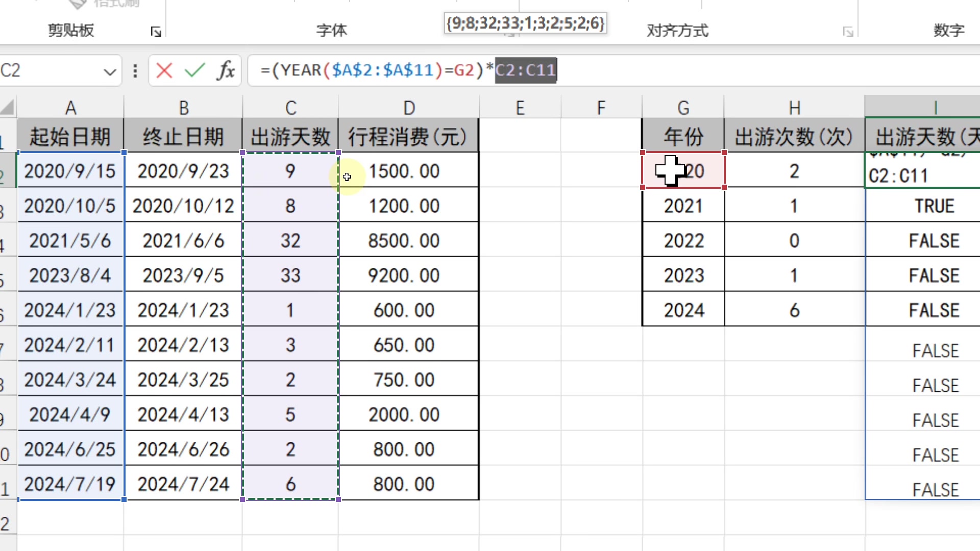Screen dimensions: 980x551
Task: Select cell with date 2023/9/5
Action: point(183,275)
